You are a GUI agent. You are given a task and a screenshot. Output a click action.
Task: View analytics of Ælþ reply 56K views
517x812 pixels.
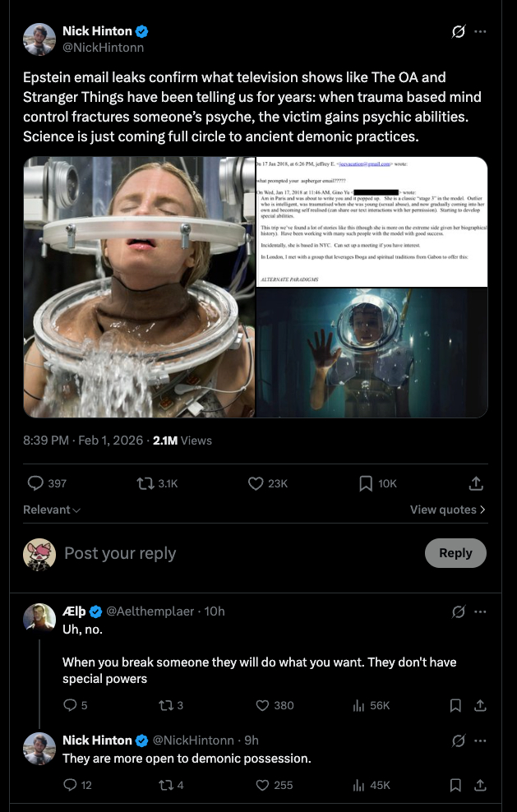click(358, 705)
